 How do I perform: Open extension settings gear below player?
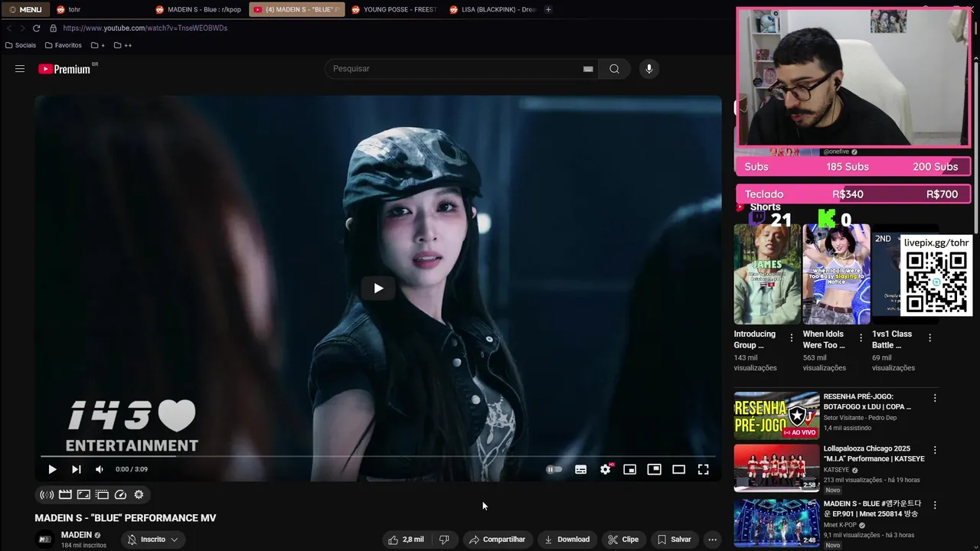(x=139, y=495)
